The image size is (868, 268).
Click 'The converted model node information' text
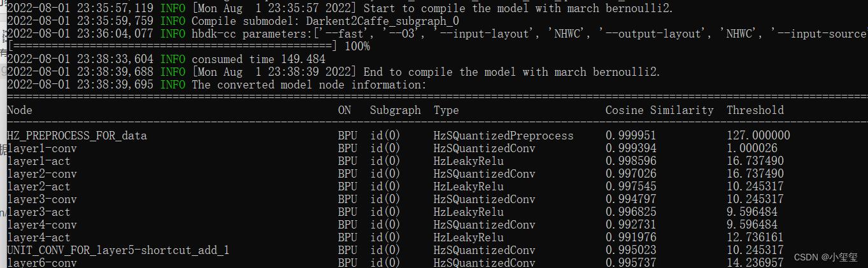(x=309, y=85)
